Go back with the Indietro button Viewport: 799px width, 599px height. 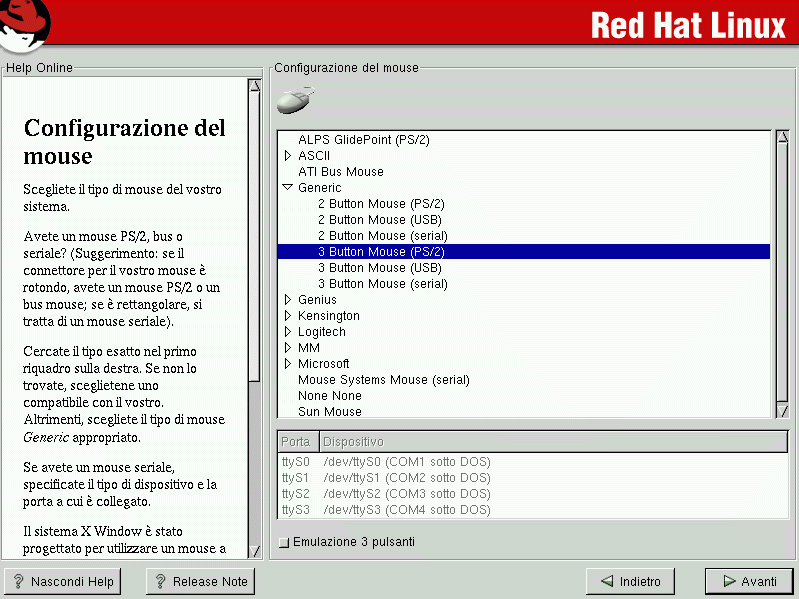630,581
